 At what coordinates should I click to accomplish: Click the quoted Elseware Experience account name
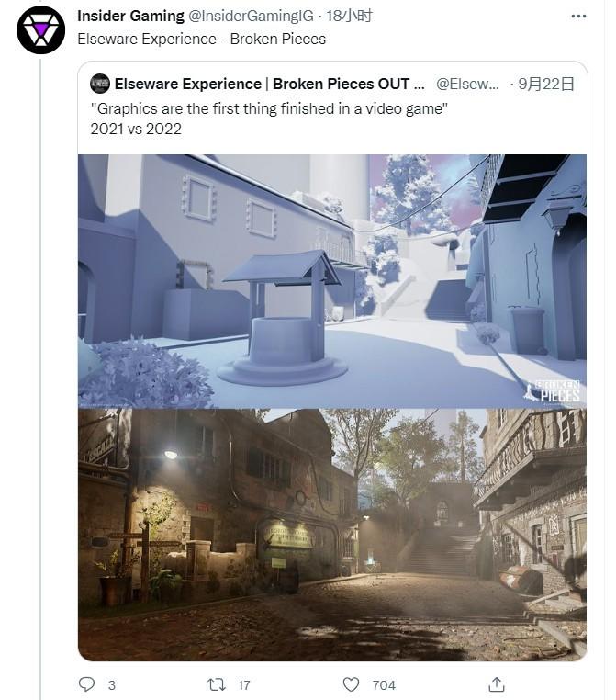coord(269,84)
